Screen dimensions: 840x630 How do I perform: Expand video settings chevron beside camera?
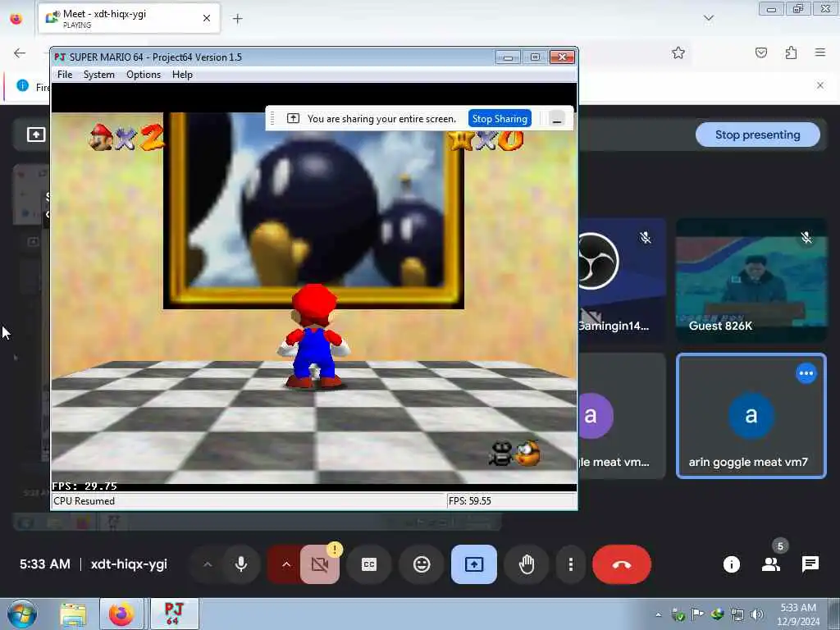click(286, 564)
